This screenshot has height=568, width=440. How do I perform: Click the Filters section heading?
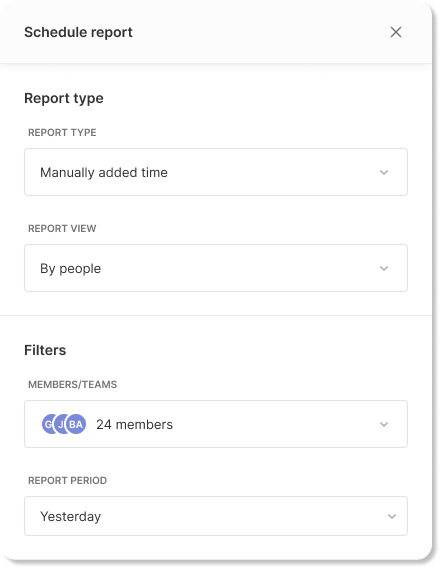tap(45, 350)
